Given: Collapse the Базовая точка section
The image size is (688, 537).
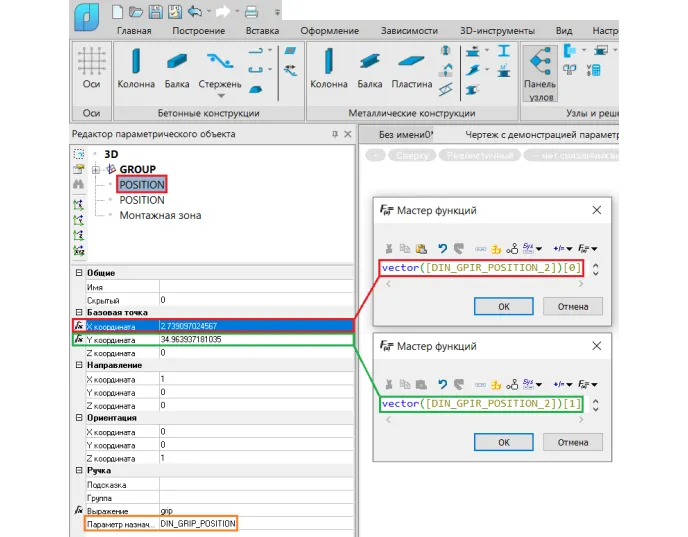Looking at the screenshot, I should (x=79, y=312).
